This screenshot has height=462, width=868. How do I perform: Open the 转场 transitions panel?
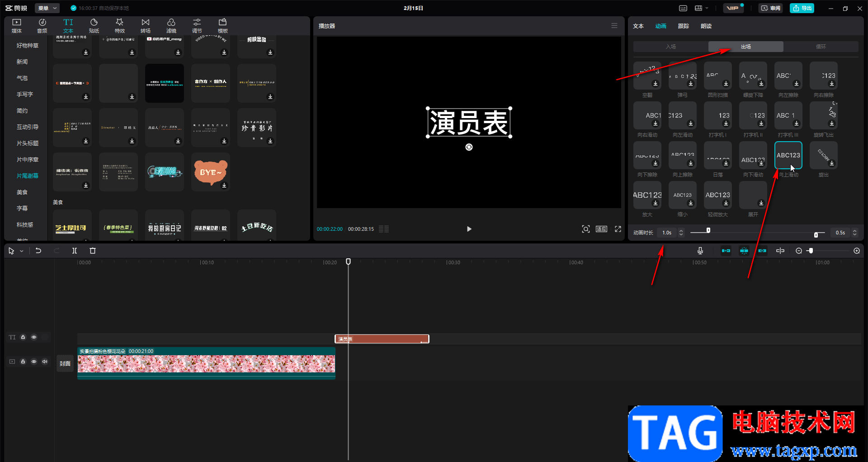pyautogui.click(x=146, y=26)
